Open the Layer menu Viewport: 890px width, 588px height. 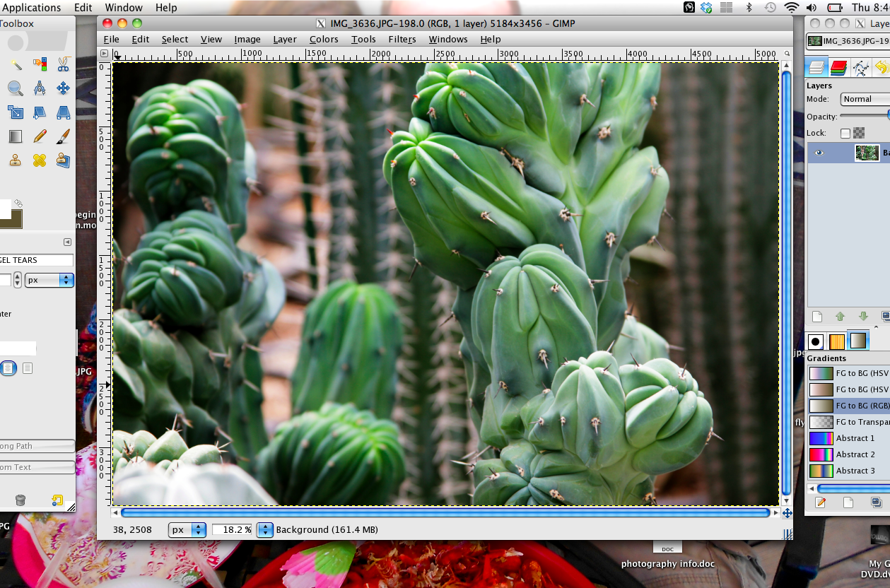point(285,39)
